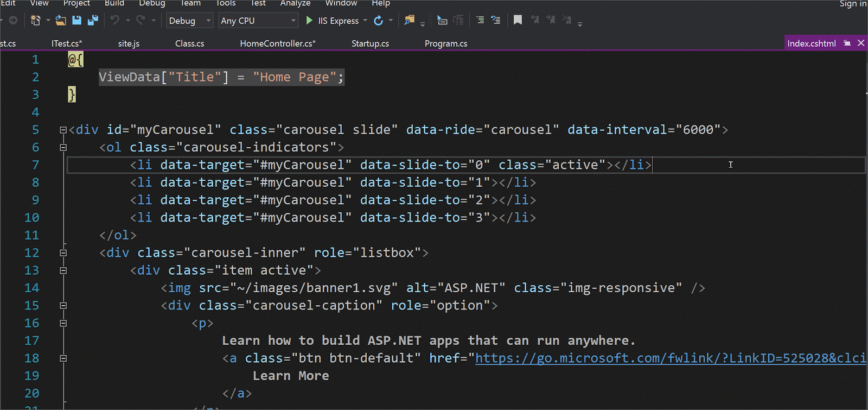Click the toolbar overflow options arrow after bookmarks
The height and width of the screenshot is (410, 868).
click(580, 23)
